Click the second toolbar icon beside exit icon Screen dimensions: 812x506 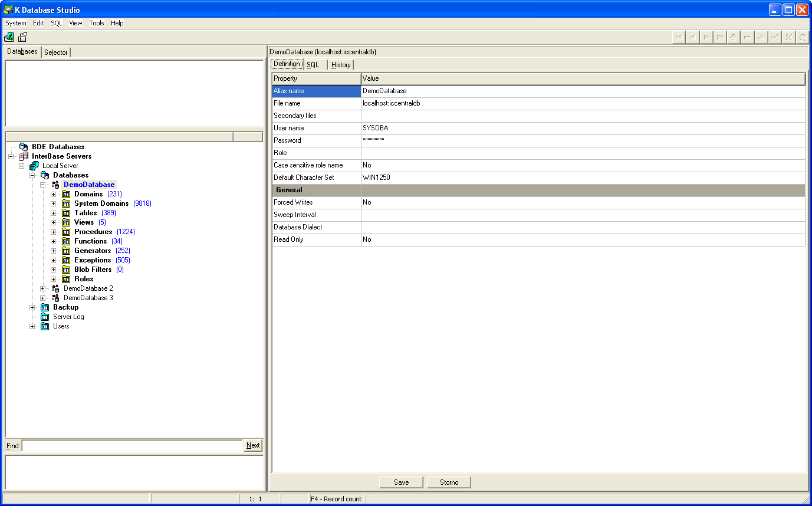23,37
